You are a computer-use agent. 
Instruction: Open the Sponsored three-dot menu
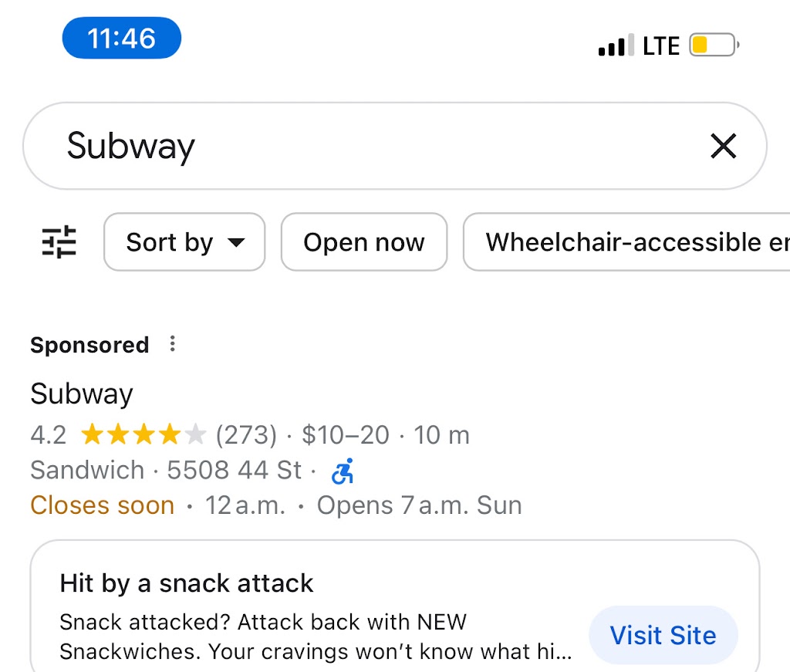coord(172,343)
